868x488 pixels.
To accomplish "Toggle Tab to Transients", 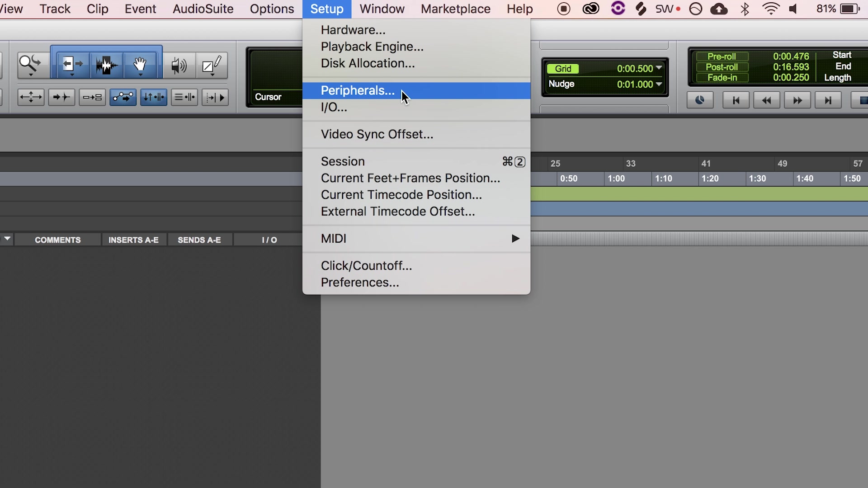I will [x=61, y=97].
